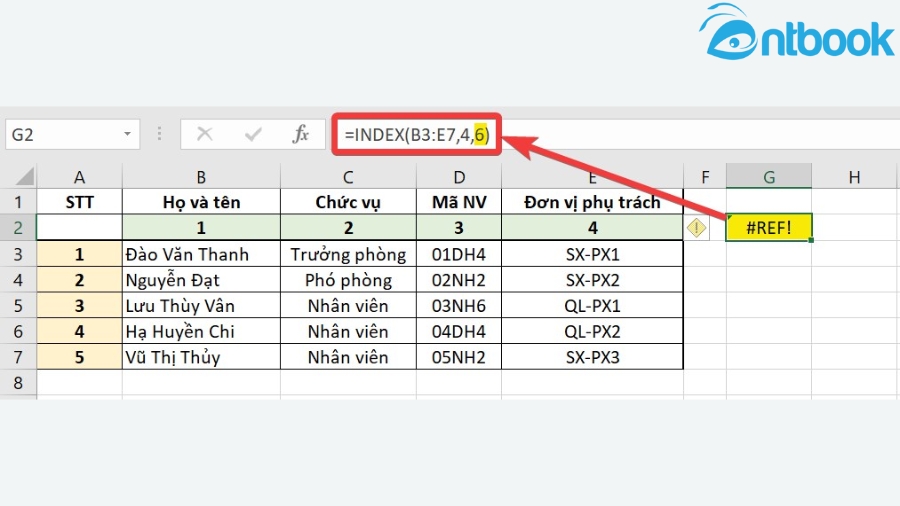Click the STT header cell
This screenshot has height=506, width=900.
pyautogui.click(x=79, y=202)
